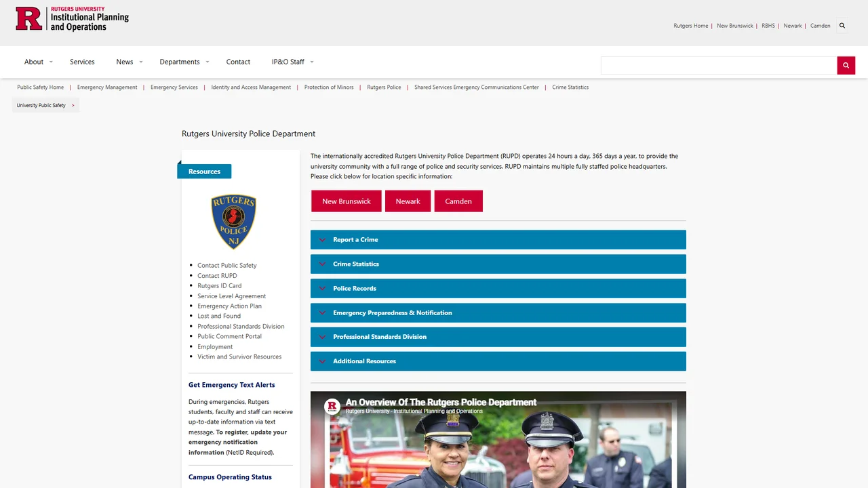This screenshot has height=488, width=868.
Task: Open the Public Comment Portal link
Action: 229,336
